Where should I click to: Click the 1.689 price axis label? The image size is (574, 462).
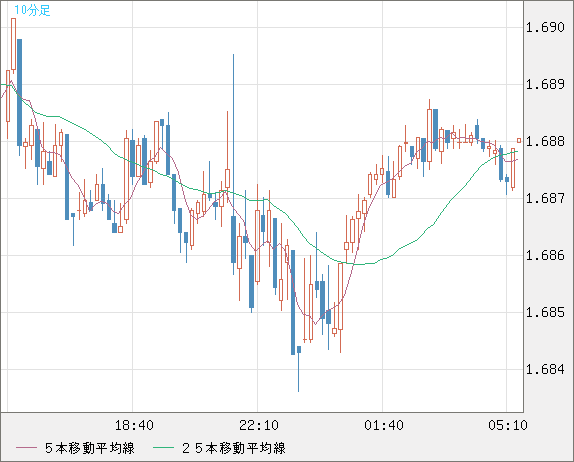(x=545, y=85)
